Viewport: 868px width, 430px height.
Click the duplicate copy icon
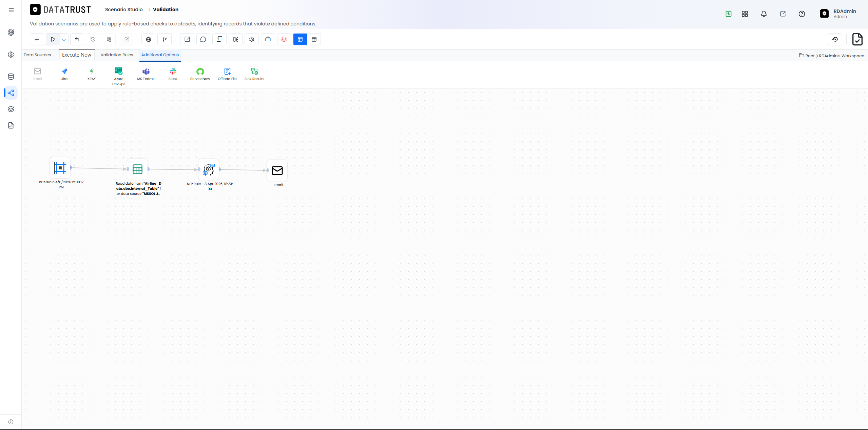tap(219, 39)
